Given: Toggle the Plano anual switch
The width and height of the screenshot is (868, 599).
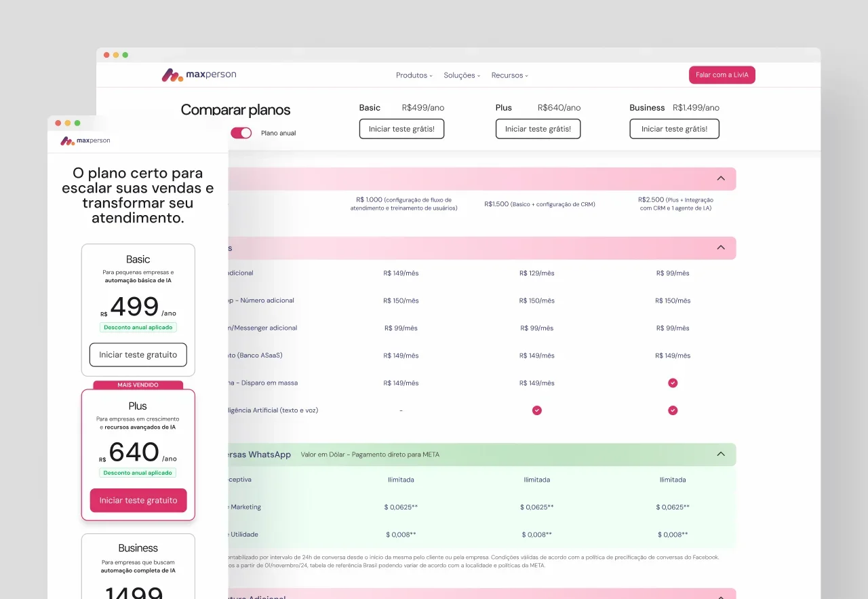Looking at the screenshot, I should [241, 133].
